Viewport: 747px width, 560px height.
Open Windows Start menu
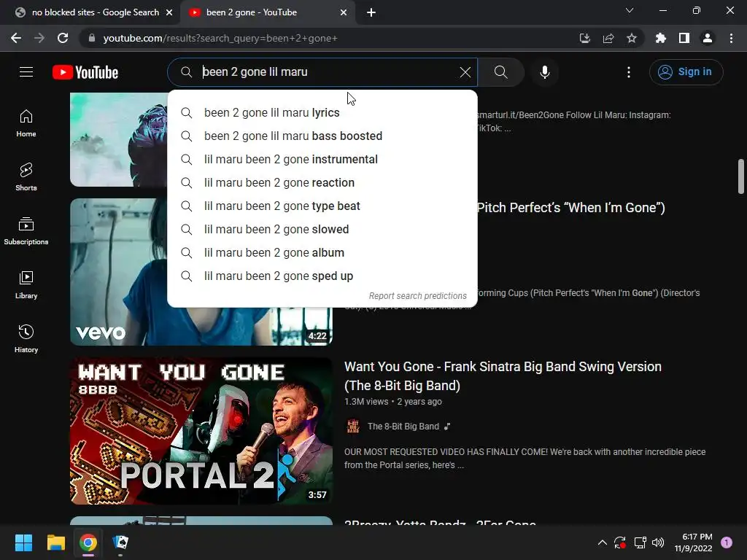pyautogui.click(x=23, y=542)
